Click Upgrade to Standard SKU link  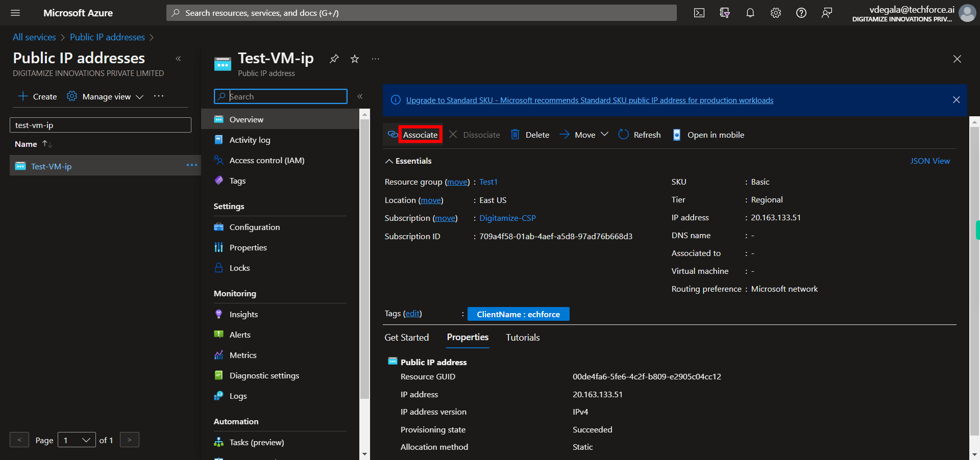590,100
